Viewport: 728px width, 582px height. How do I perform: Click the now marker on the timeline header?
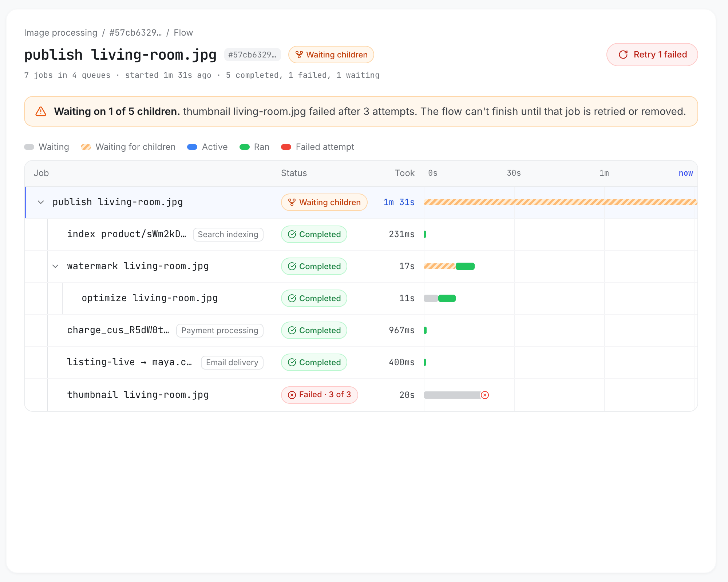(x=686, y=173)
